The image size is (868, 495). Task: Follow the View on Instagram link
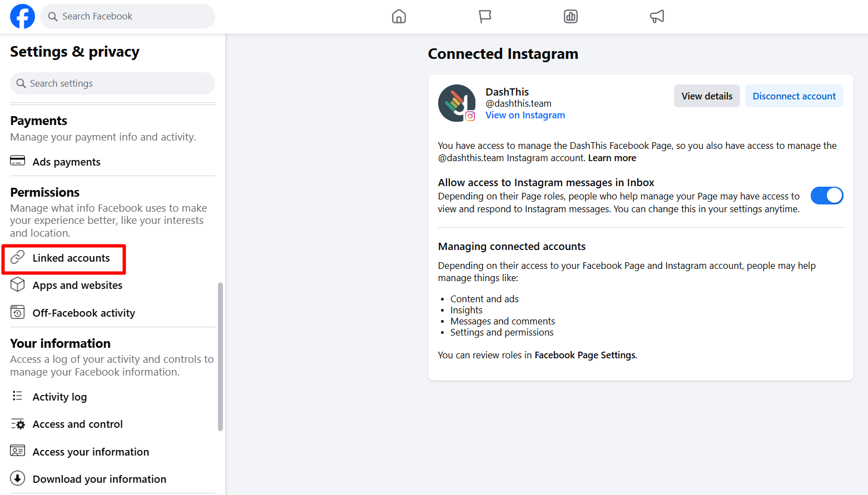[525, 115]
